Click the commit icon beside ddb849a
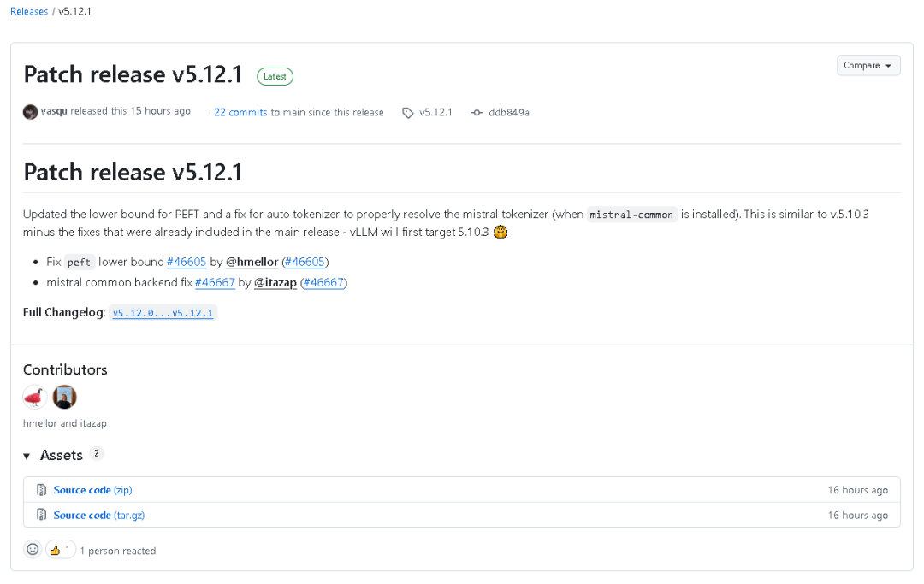Image resolution: width=924 pixels, height=584 pixels. coord(477,113)
